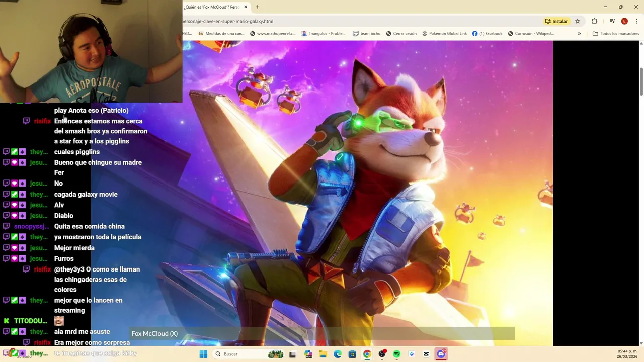Click the TITODOU... username in chat
The width and height of the screenshot is (644, 362).
pyautogui.click(x=30, y=321)
